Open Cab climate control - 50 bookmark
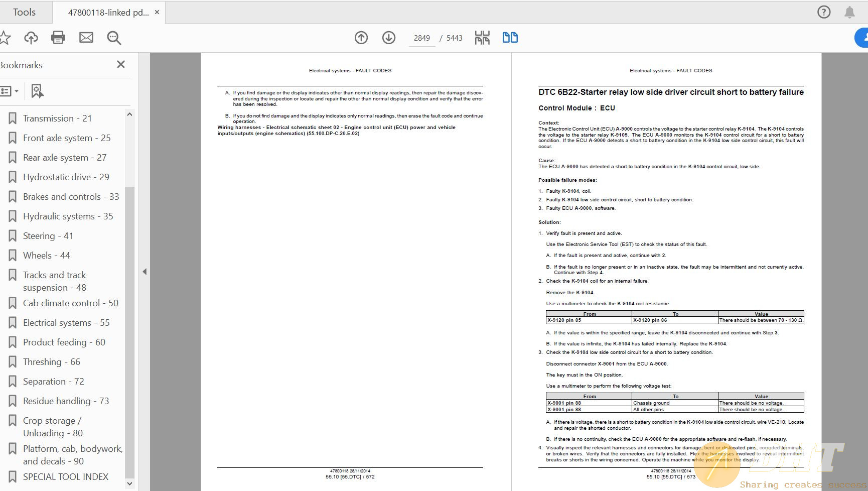Viewport: 868px width, 491px height. click(71, 303)
